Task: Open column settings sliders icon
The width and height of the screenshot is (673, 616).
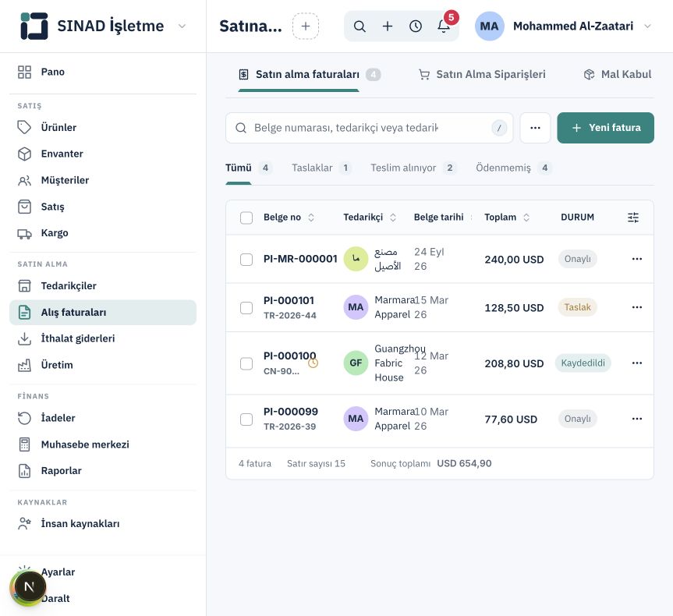Action: coord(633,218)
